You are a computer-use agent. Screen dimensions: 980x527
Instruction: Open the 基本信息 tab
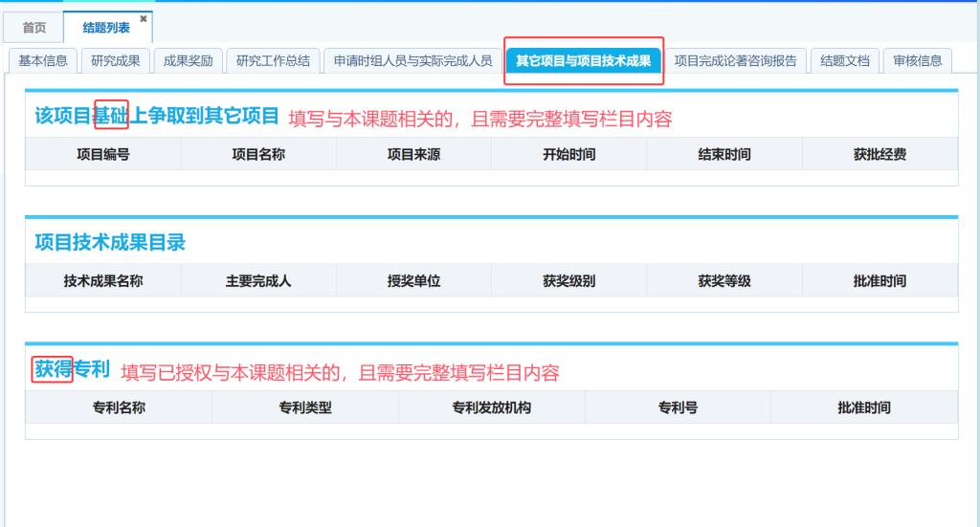[43, 60]
